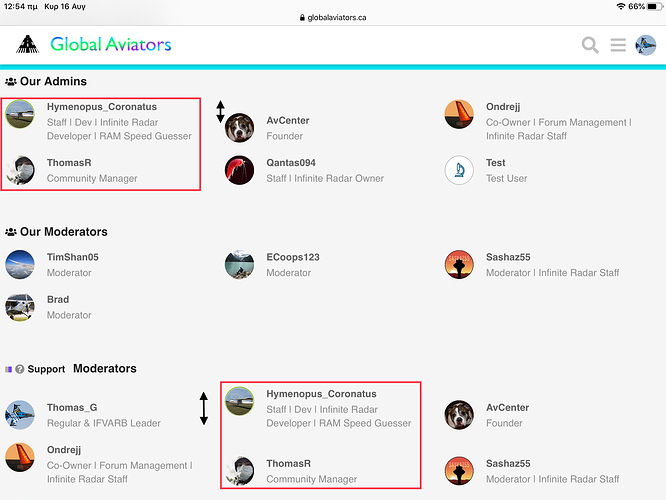
Task: Open Ondrejj avatar under Support Moderators
Action: [20, 457]
